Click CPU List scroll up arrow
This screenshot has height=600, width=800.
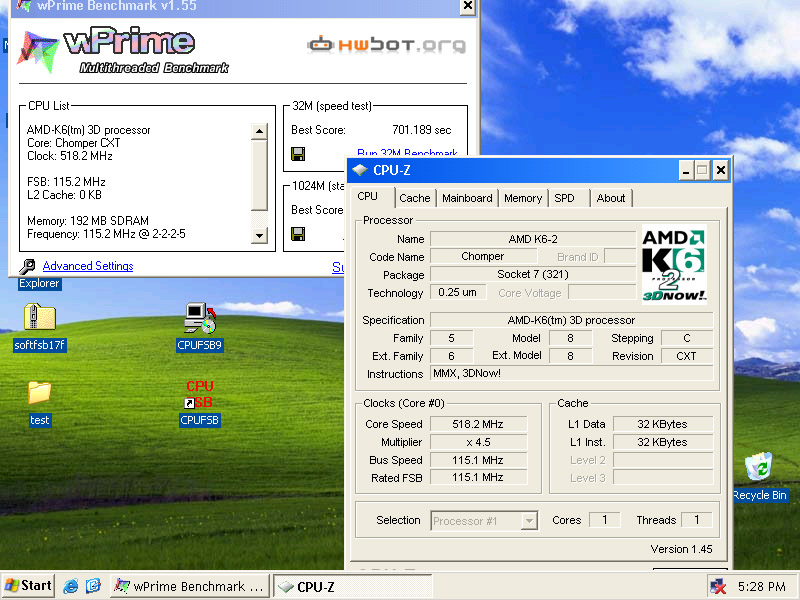pos(260,131)
